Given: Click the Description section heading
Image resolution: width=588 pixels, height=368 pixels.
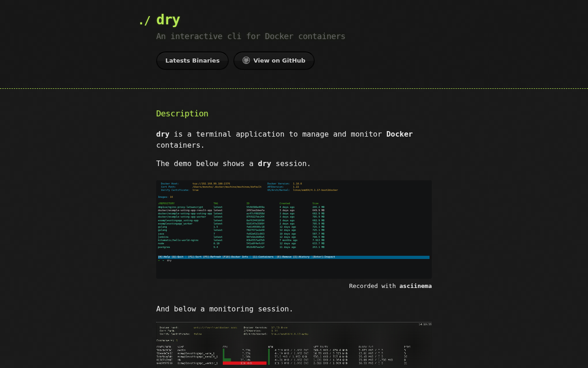Looking at the screenshot, I should tap(182, 113).
